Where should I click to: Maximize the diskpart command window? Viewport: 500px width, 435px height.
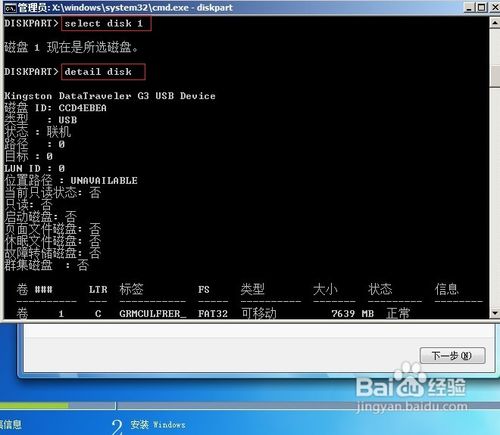481,7
